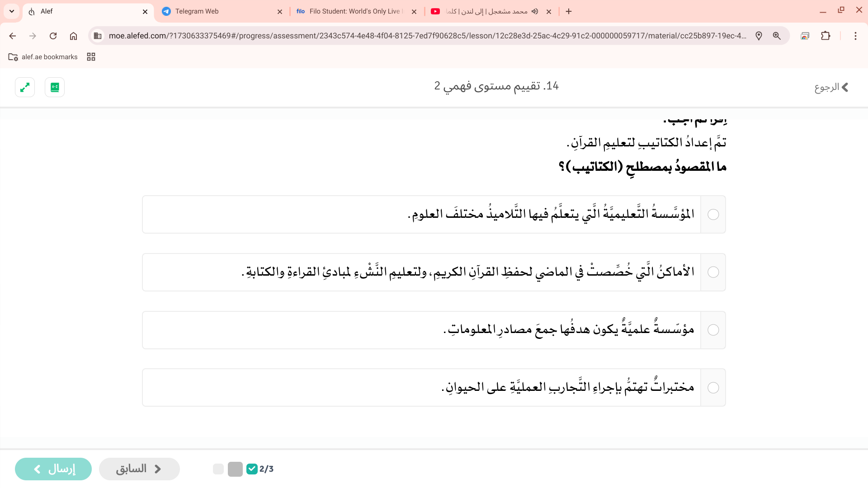Click the السابق previous button
Image resolution: width=868 pixels, height=488 pixels.
[139, 469]
